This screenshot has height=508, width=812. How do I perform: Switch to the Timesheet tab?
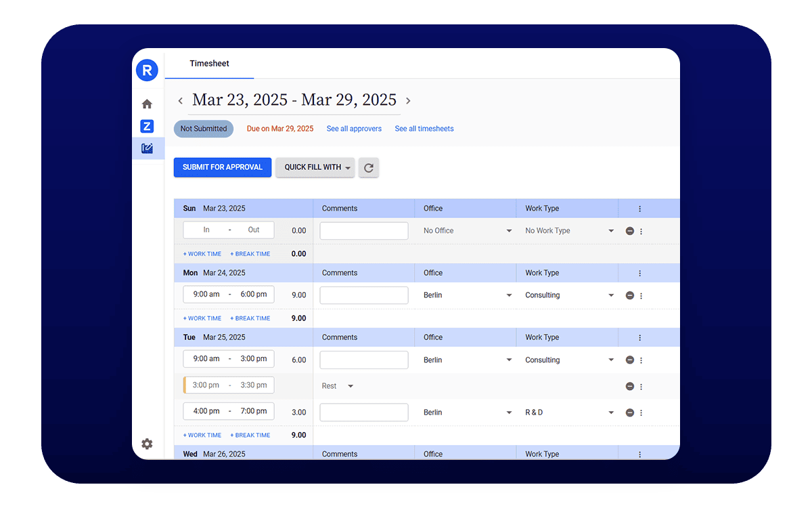(x=209, y=64)
